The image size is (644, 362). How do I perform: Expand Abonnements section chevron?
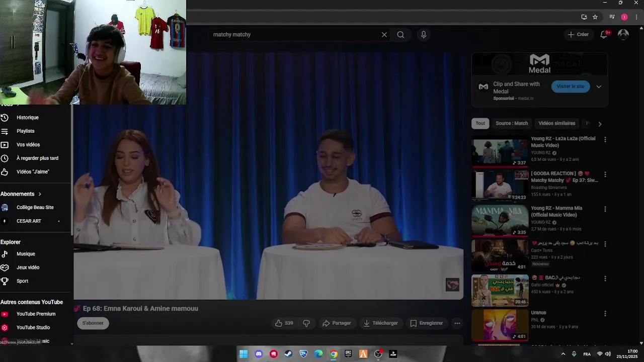(40, 194)
